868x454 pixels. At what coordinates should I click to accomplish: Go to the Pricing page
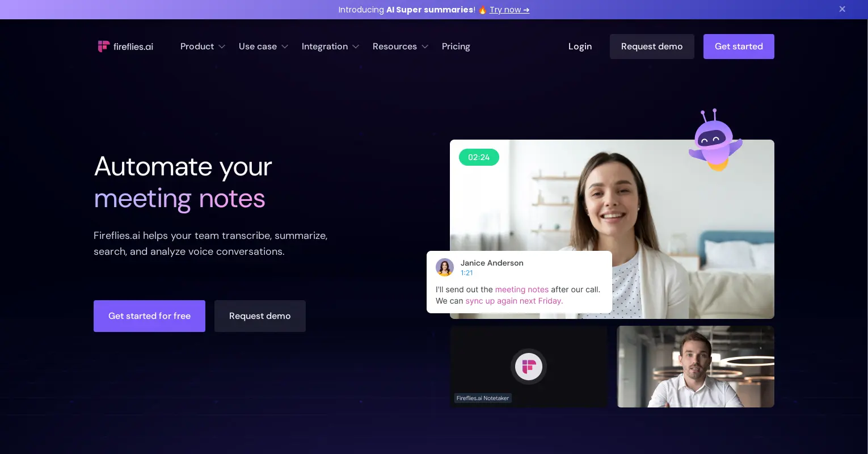(x=456, y=47)
